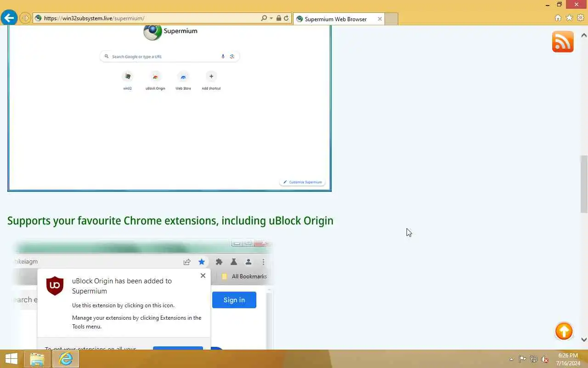Click the profile person icon
This screenshot has height=368, width=588.
click(249, 262)
